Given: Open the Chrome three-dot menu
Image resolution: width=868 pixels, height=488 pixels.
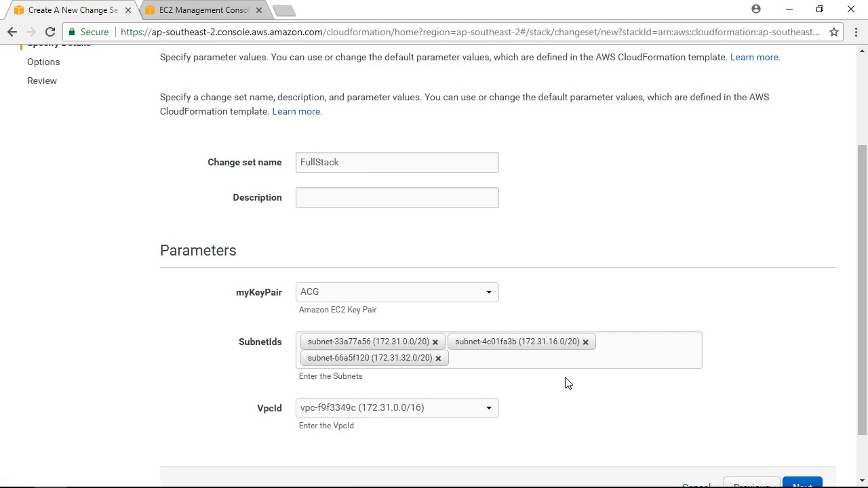Looking at the screenshot, I should [x=856, y=32].
